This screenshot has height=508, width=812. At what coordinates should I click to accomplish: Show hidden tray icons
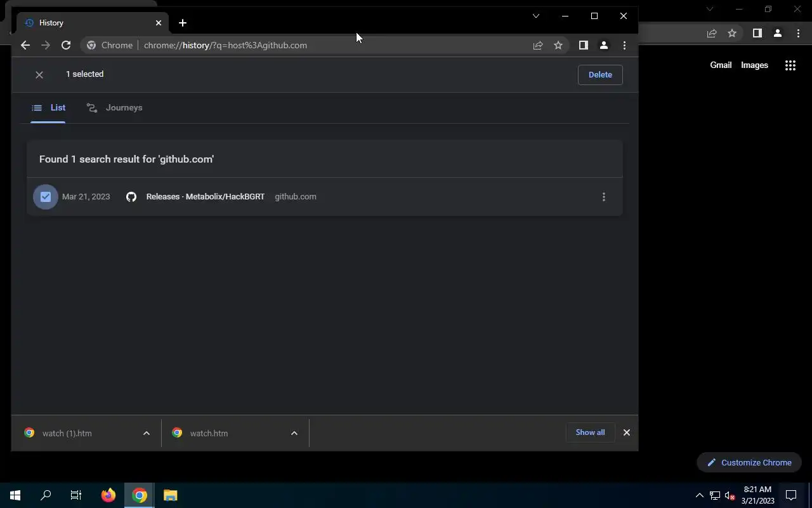pos(700,496)
